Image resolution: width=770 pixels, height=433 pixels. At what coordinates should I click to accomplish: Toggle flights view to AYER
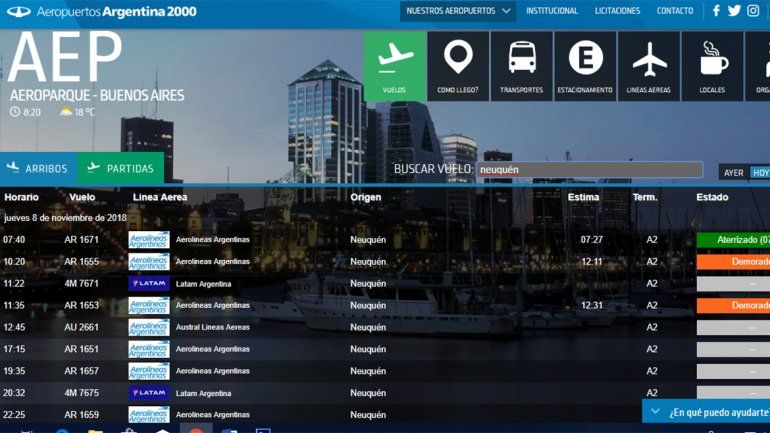(x=734, y=173)
